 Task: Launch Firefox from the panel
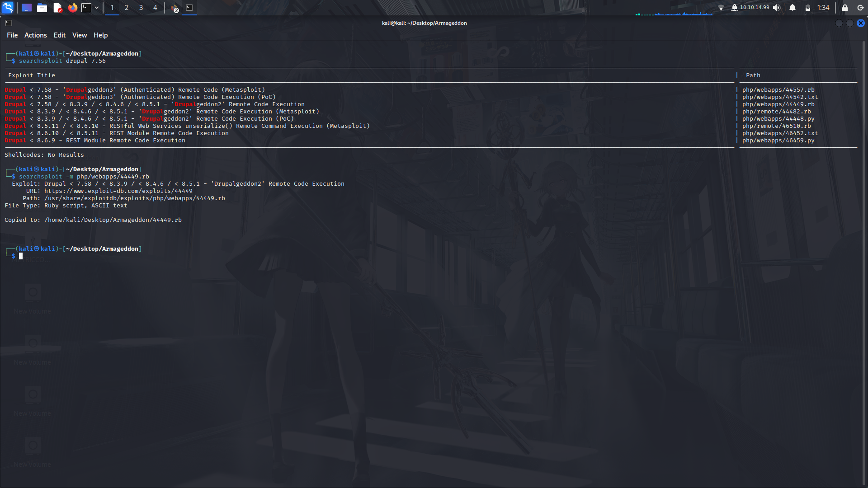click(x=72, y=8)
